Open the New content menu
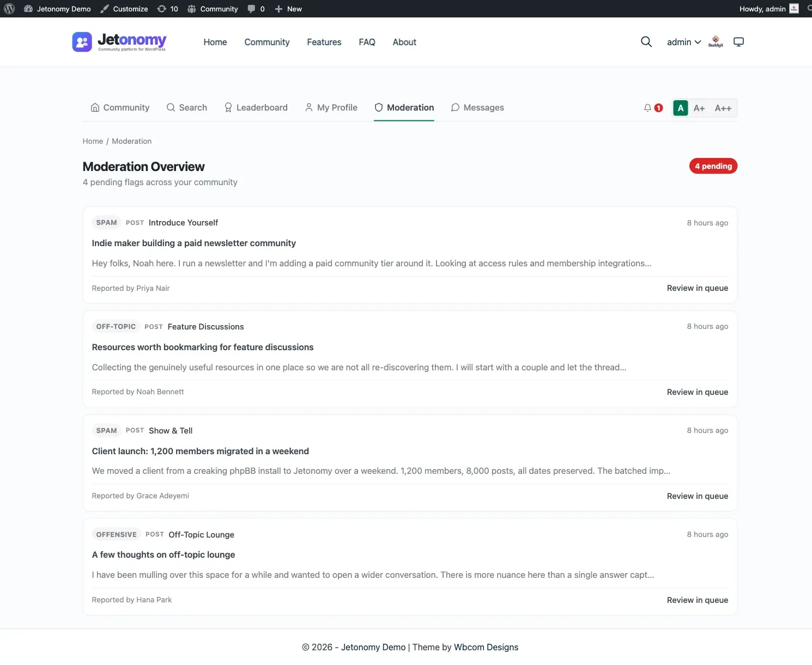This screenshot has height=665, width=812. [x=288, y=9]
